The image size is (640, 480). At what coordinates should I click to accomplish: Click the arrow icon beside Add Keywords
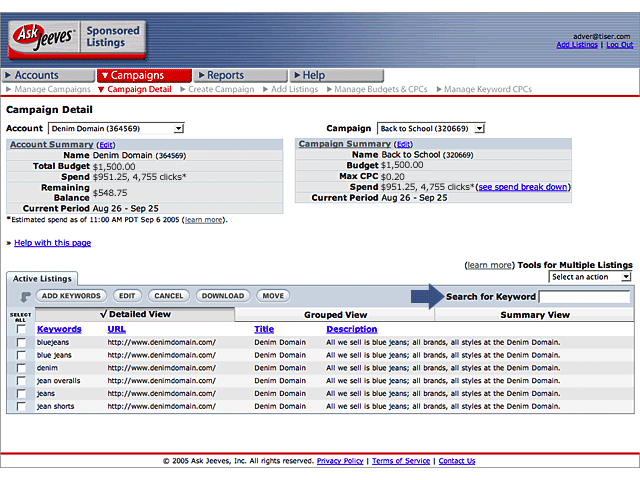click(25, 296)
